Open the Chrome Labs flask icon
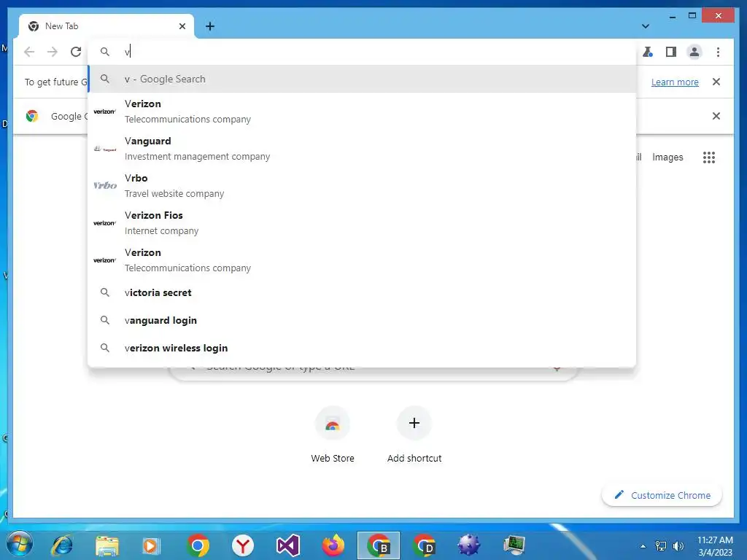Viewport: 747px width, 560px height. point(648,52)
